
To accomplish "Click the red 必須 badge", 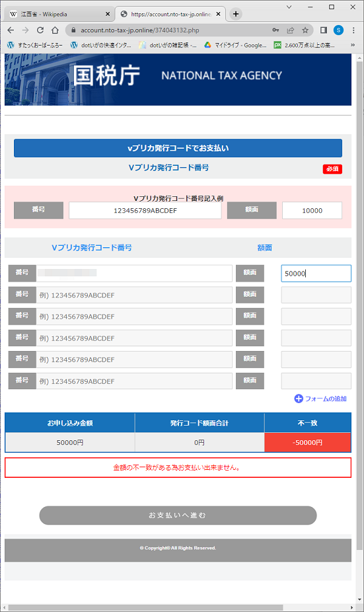I will tap(332, 169).
